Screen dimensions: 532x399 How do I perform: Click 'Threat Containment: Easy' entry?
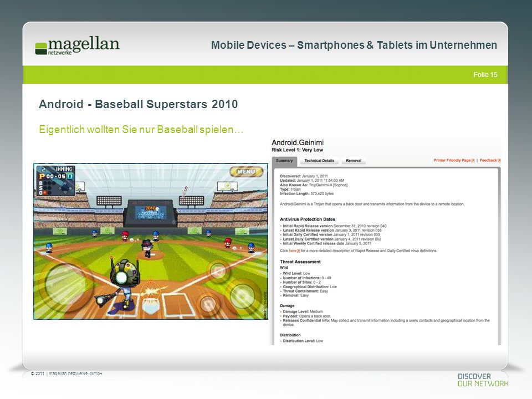click(x=305, y=291)
